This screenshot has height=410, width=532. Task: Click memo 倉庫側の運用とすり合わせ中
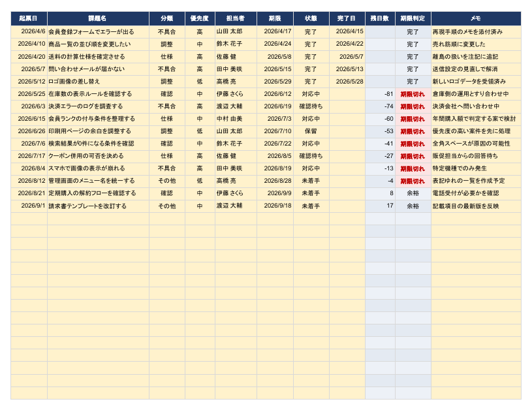[476, 94]
